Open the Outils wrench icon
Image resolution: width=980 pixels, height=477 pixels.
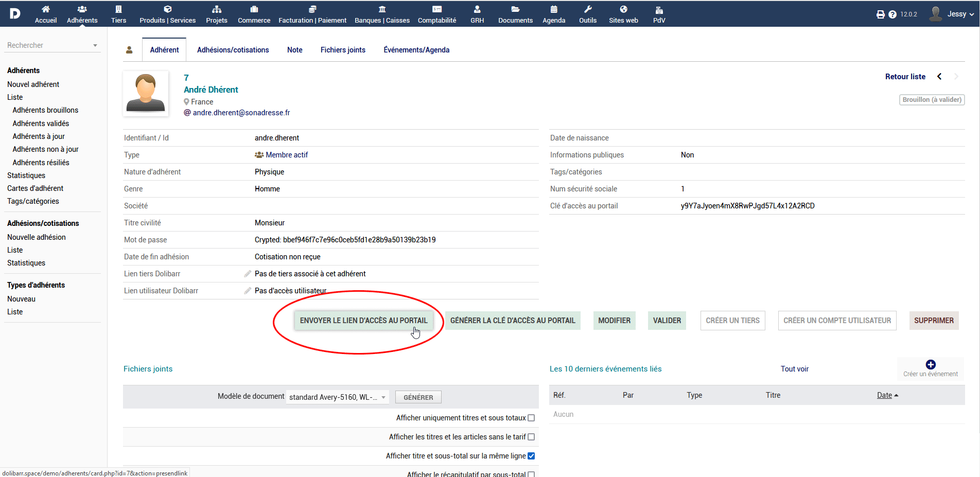(x=587, y=9)
